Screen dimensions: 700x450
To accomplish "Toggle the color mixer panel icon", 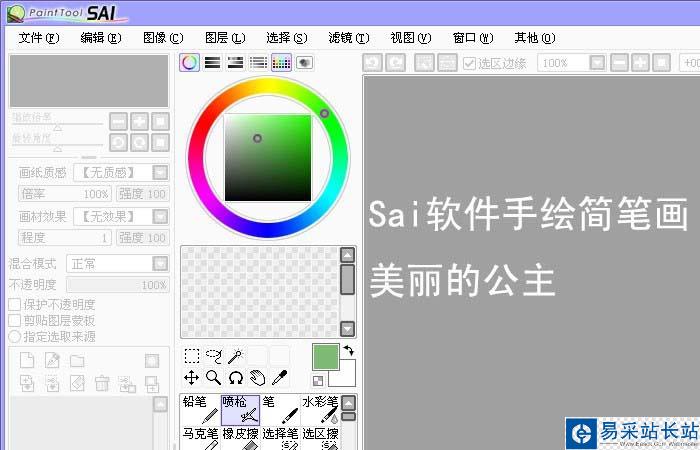I will pos(258,62).
